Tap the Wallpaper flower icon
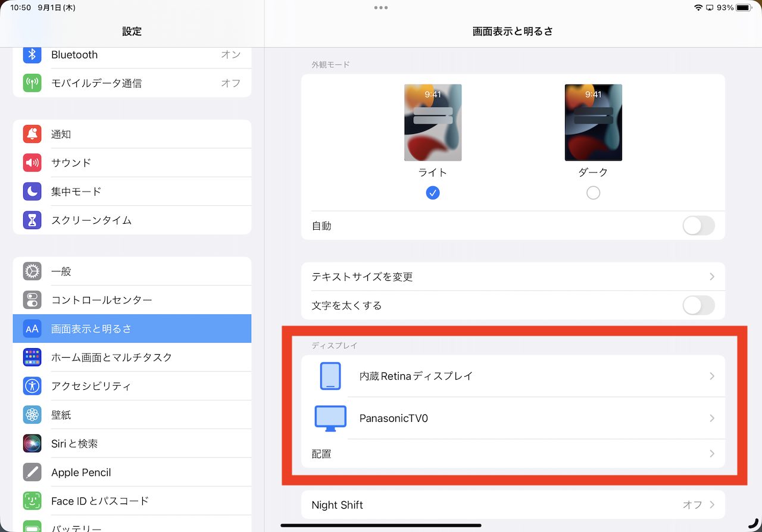The width and height of the screenshot is (762, 532). [x=32, y=415]
